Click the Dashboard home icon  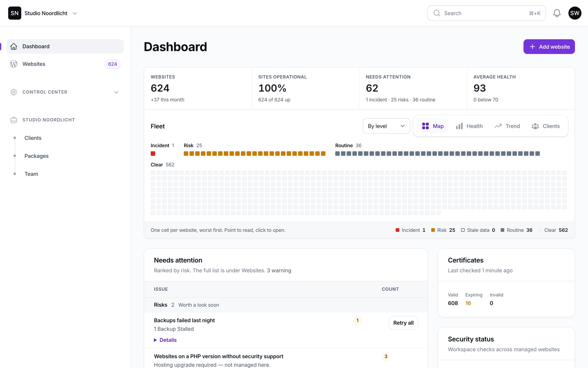(x=14, y=46)
